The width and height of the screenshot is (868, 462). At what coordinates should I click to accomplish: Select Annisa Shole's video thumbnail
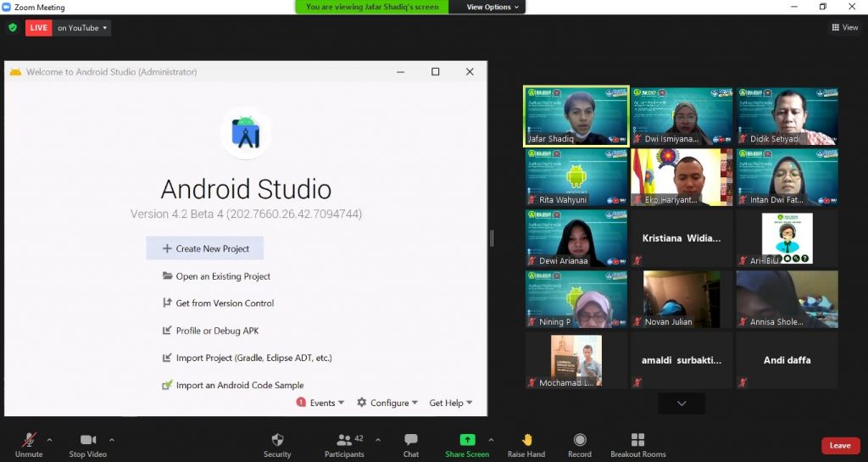coord(787,299)
